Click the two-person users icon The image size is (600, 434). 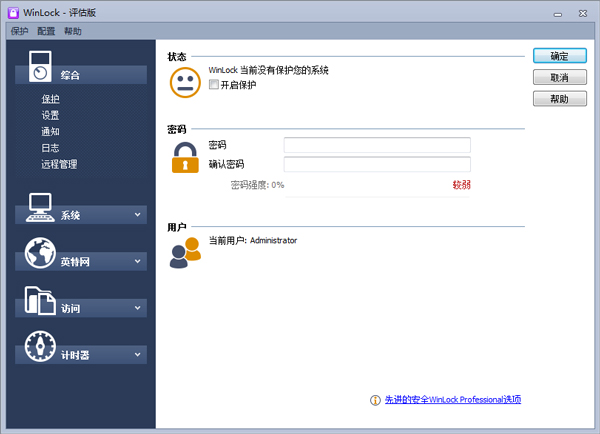tap(185, 253)
